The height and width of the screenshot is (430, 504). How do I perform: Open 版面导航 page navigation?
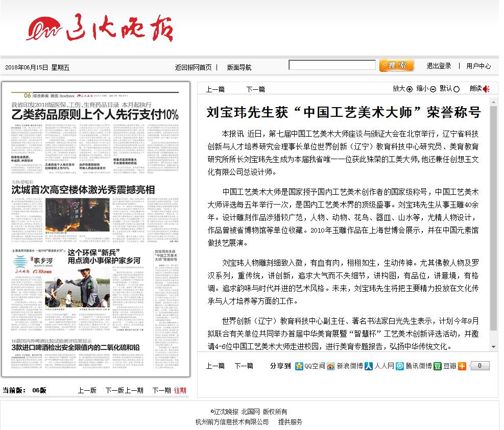click(239, 67)
